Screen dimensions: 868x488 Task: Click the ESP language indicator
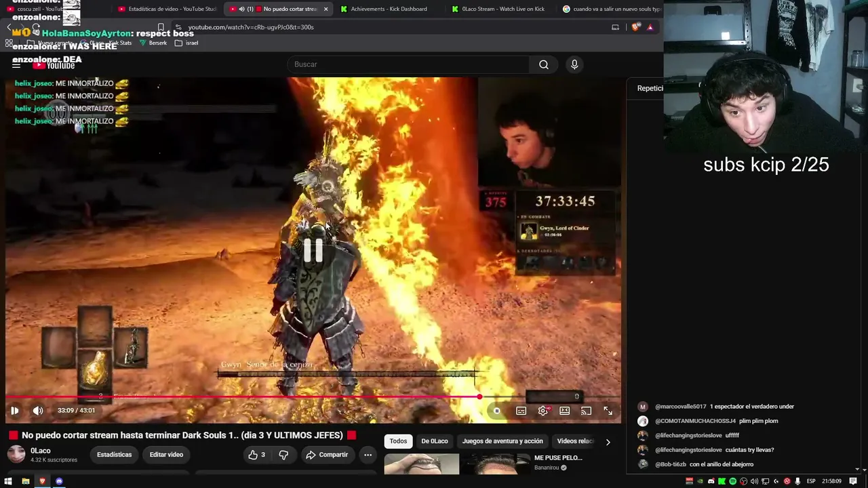pos(810,481)
